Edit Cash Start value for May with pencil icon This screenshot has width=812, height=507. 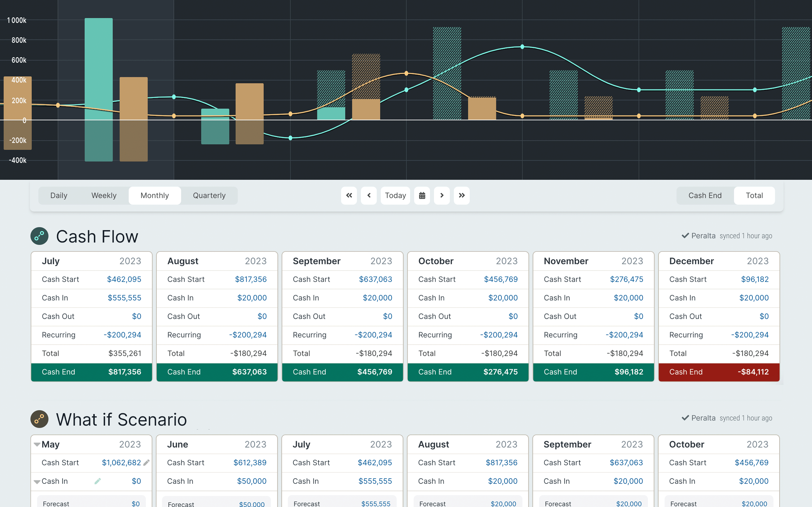(x=147, y=462)
